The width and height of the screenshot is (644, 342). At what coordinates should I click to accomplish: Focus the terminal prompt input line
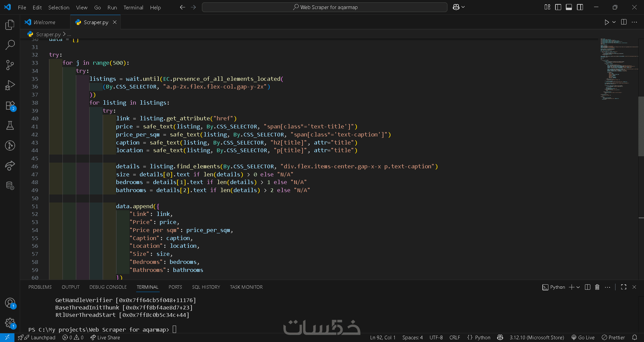coord(174,330)
